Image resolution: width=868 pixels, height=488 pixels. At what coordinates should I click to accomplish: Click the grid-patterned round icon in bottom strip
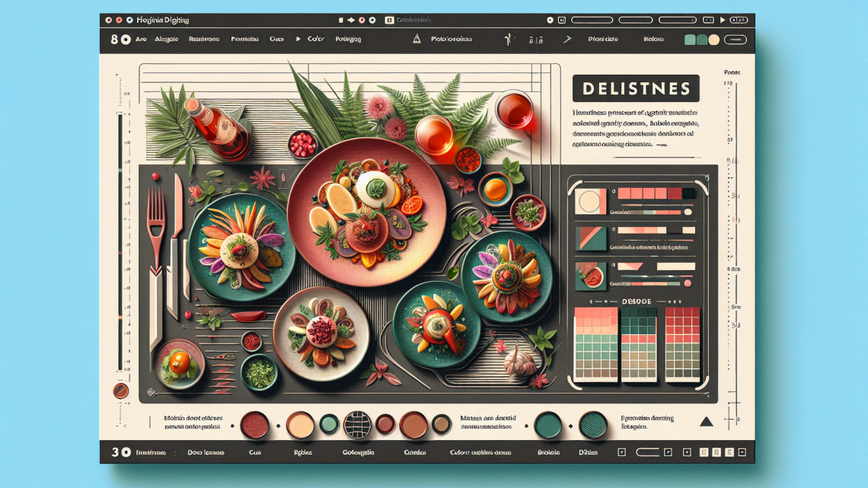point(356,424)
